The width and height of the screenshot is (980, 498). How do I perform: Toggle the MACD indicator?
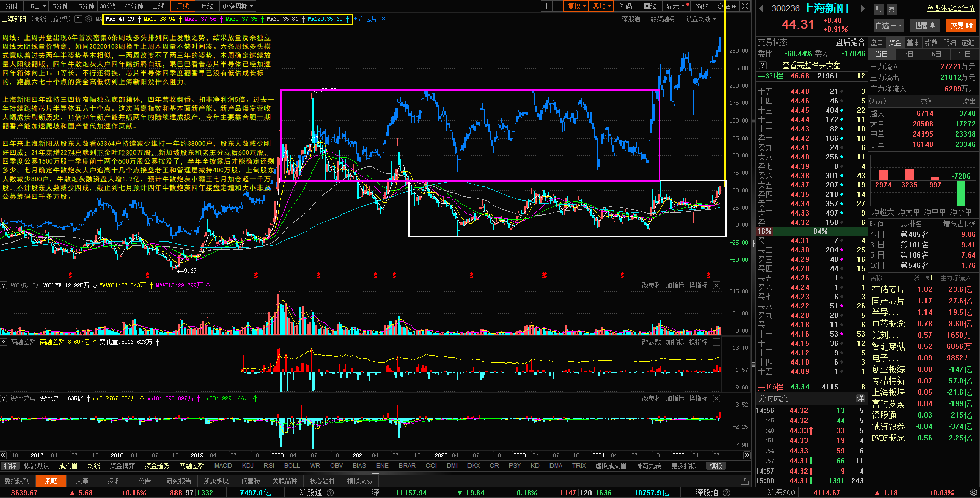(223, 466)
